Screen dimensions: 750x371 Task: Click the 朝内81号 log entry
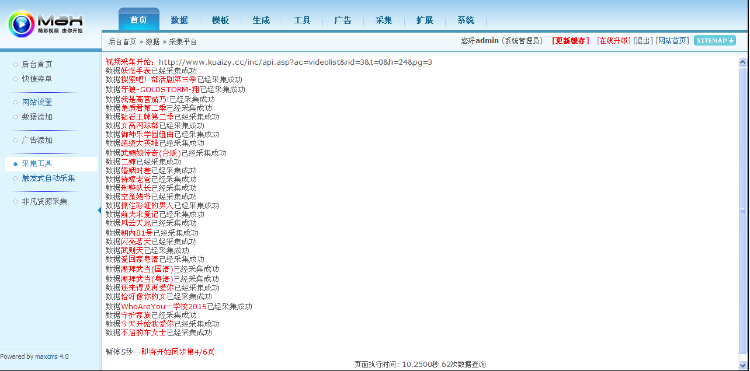(152, 233)
